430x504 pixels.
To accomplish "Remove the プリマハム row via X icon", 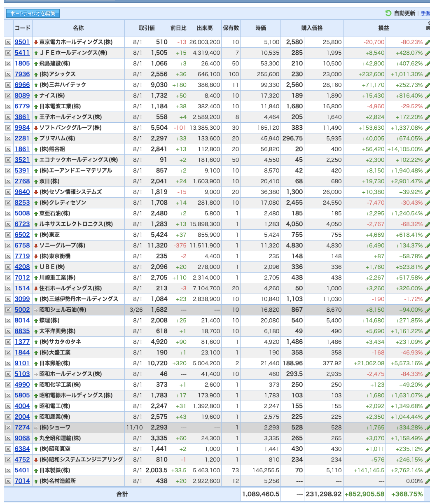I will [8, 138].
